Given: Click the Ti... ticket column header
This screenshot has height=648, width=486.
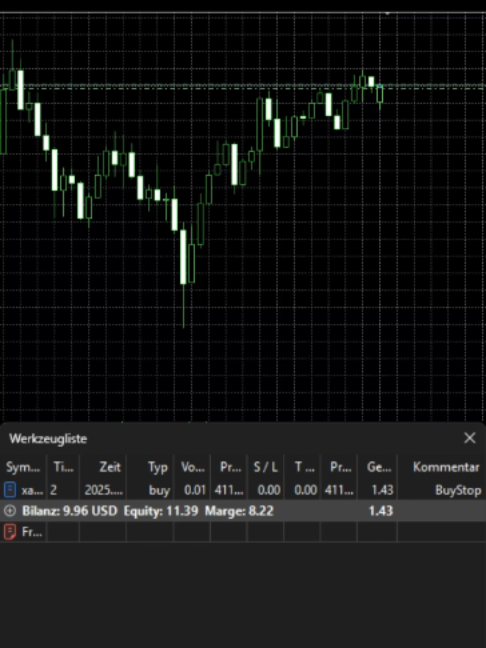Looking at the screenshot, I should [63, 467].
